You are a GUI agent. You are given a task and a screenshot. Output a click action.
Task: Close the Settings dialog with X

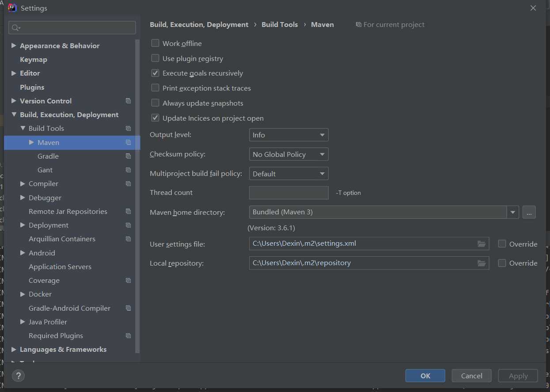coord(533,8)
